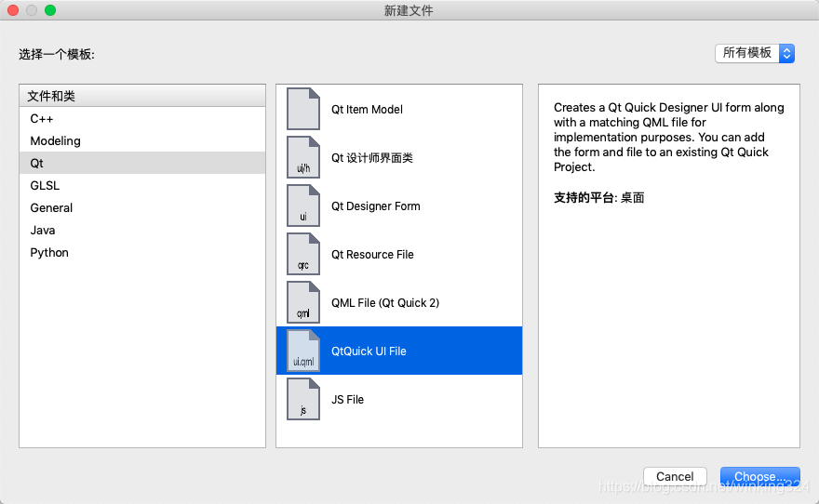Select Qt Item Model template label
Image resolution: width=819 pixels, height=504 pixels.
point(367,110)
